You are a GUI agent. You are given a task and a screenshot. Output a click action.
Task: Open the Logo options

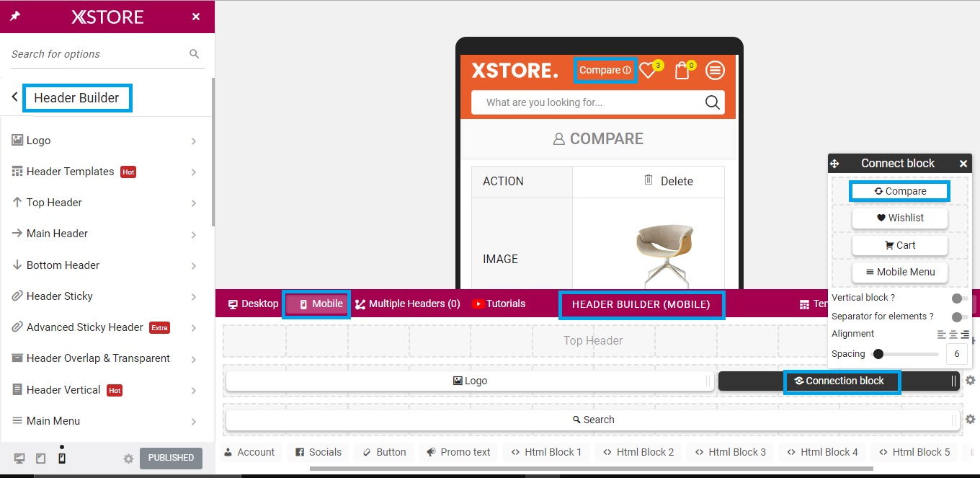107,141
